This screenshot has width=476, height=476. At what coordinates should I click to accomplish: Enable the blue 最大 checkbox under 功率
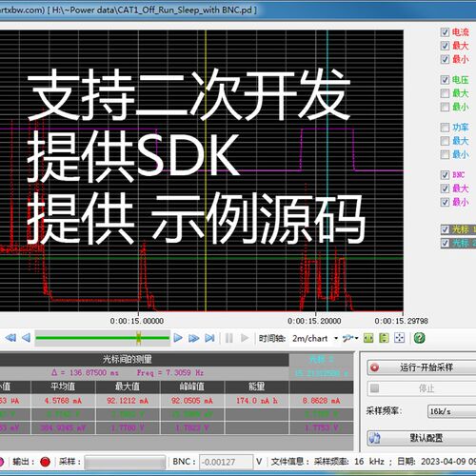pos(445,141)
